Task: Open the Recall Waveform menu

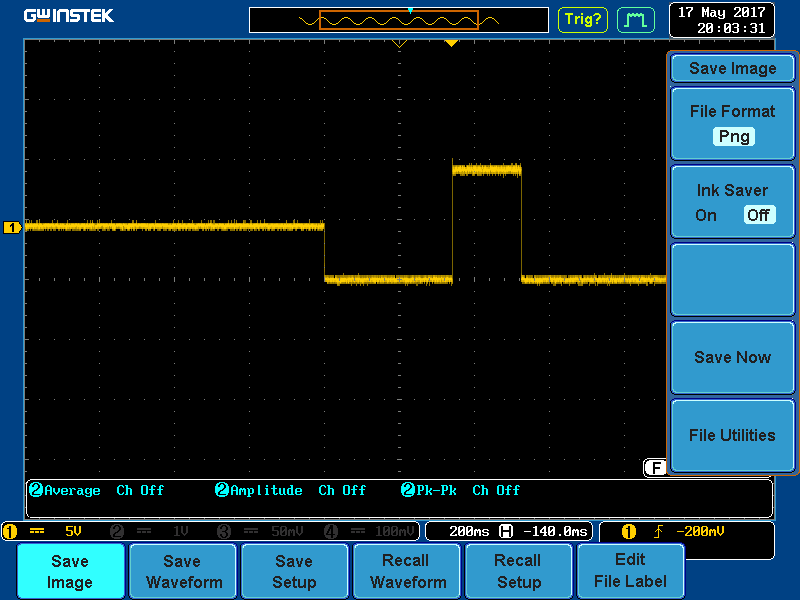Action: click(x=407, y=571)
